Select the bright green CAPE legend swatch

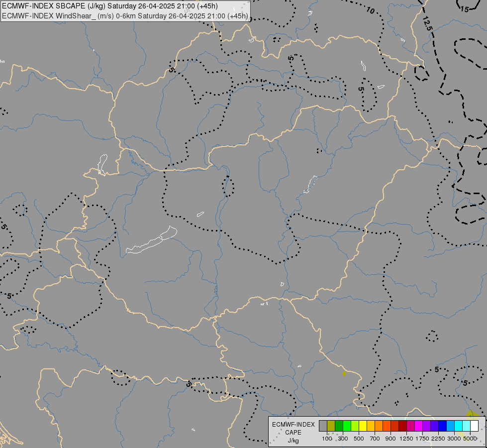pyautogui.click(x=347, y=426)
